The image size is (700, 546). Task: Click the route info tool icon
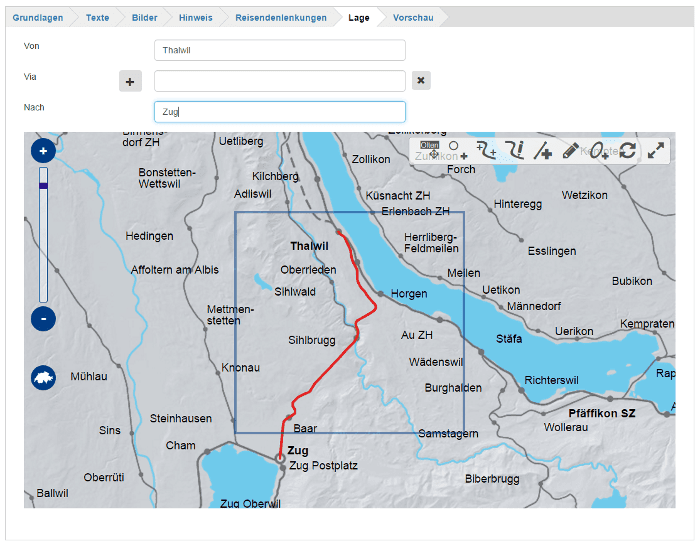pyautogui.click(x=515, y=150)
